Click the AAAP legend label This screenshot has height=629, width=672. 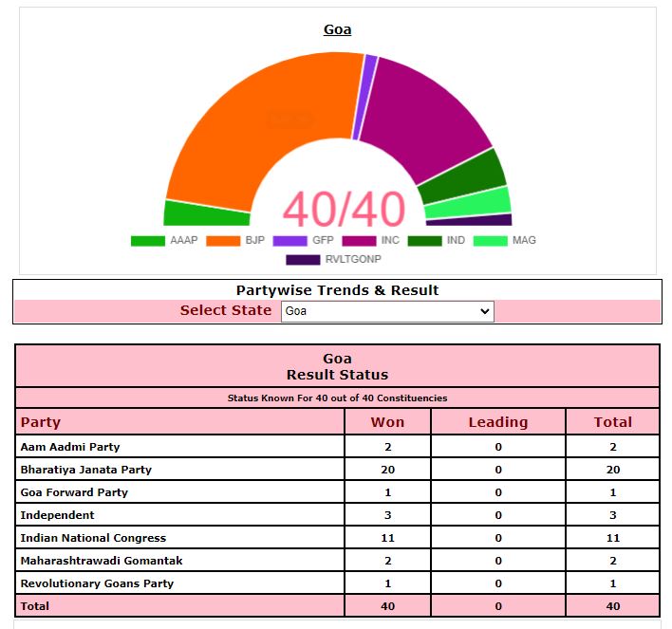pyautogui.click(x=184, y=240)
